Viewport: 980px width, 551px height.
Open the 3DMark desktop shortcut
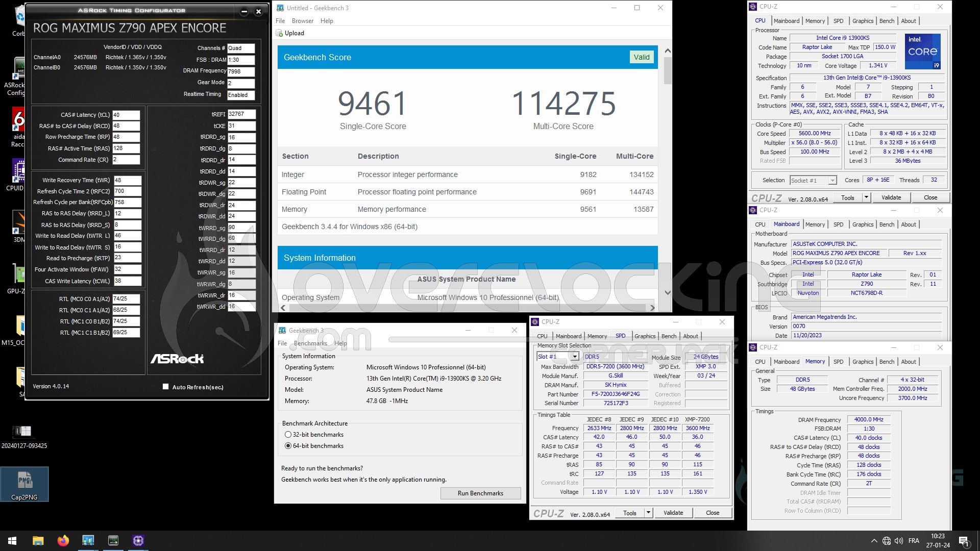(18, 227)
